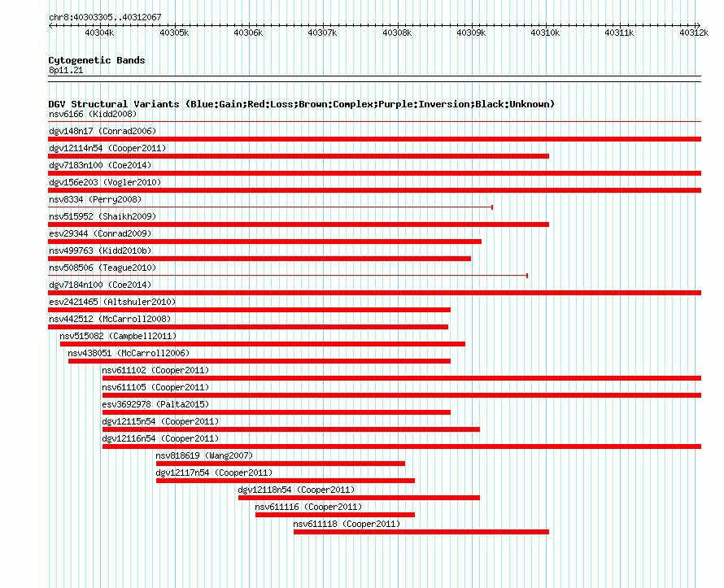Click the red bar under nsv515952
724x588 pixels.
299,224
